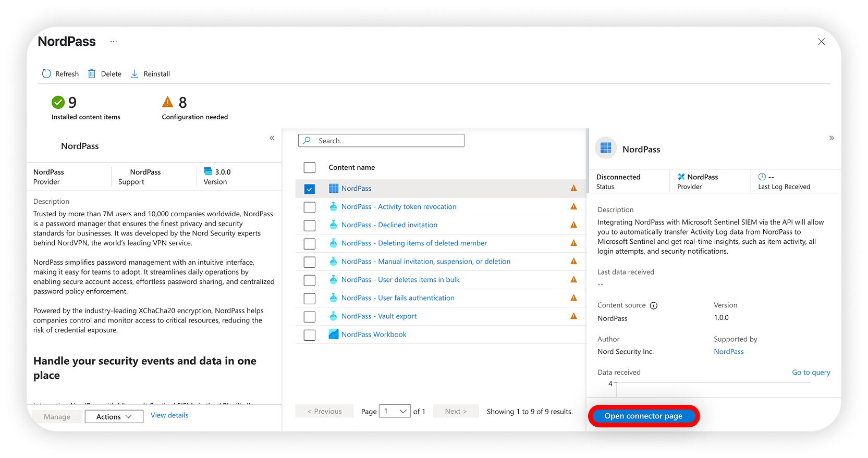868x458 pixels.
Task: Click the Delete toolbar label
Action: click(111, 74)
